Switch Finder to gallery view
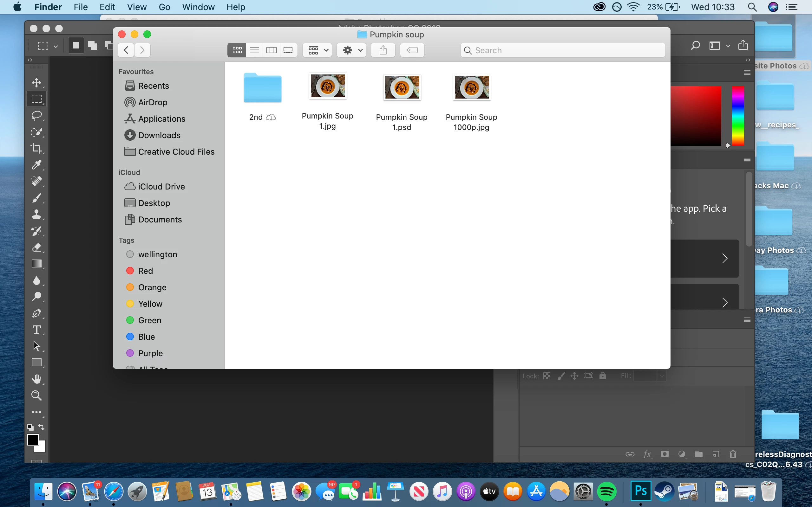The image size is (812, 507). [x=288, y=50]
